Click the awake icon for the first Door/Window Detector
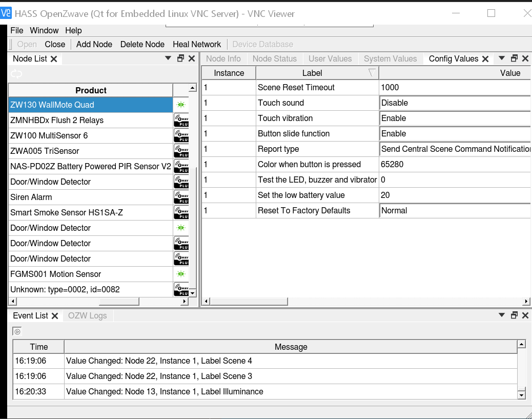This screenshot has height=419, width=532. tap(181, 228)
